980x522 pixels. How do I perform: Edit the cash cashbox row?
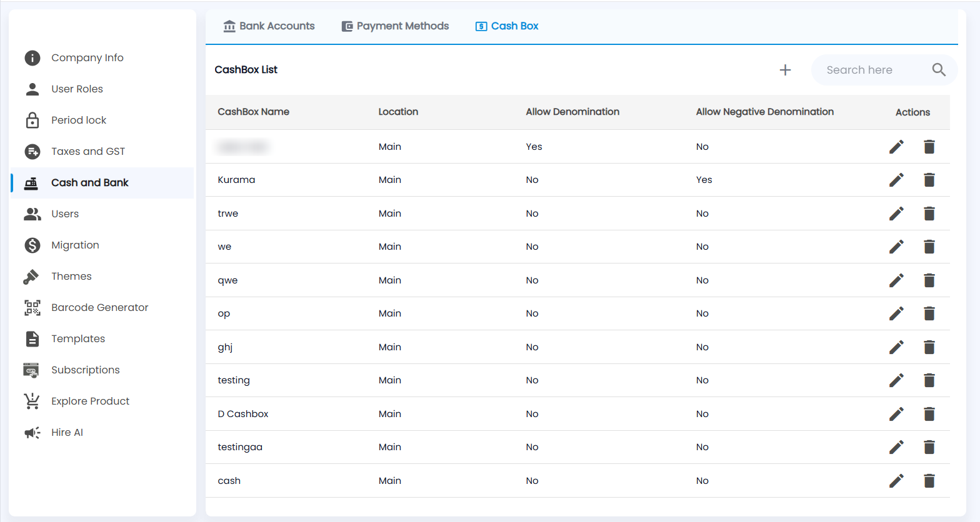(x=896, y=481)
